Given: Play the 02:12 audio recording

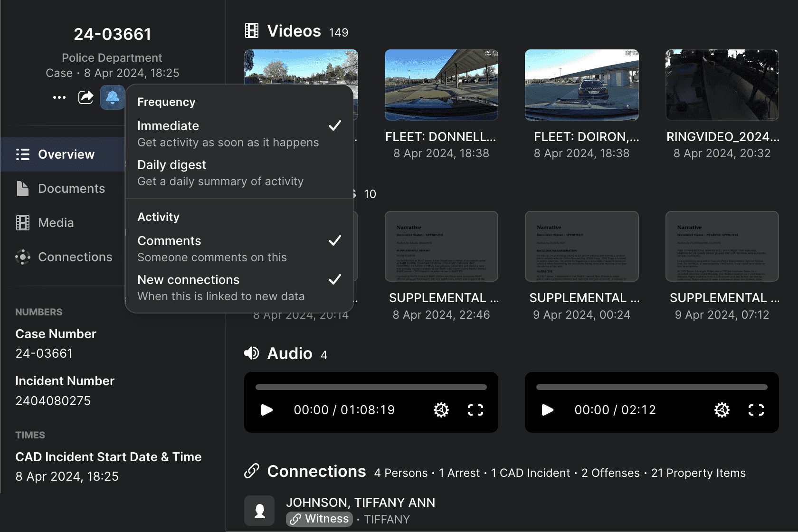Looking at the screenshot, I should [x=548, y=410].
